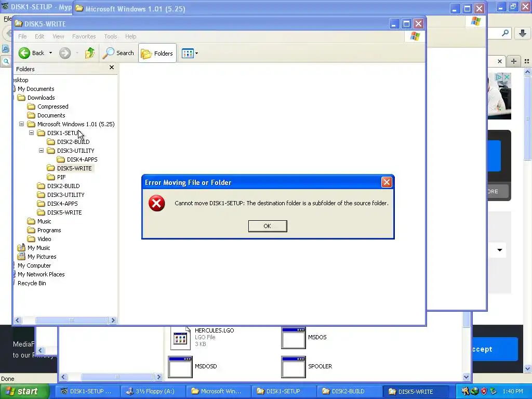The image size is (532, 399).
Task: Close the Error Moving File dialog
Action: (387, 182)
